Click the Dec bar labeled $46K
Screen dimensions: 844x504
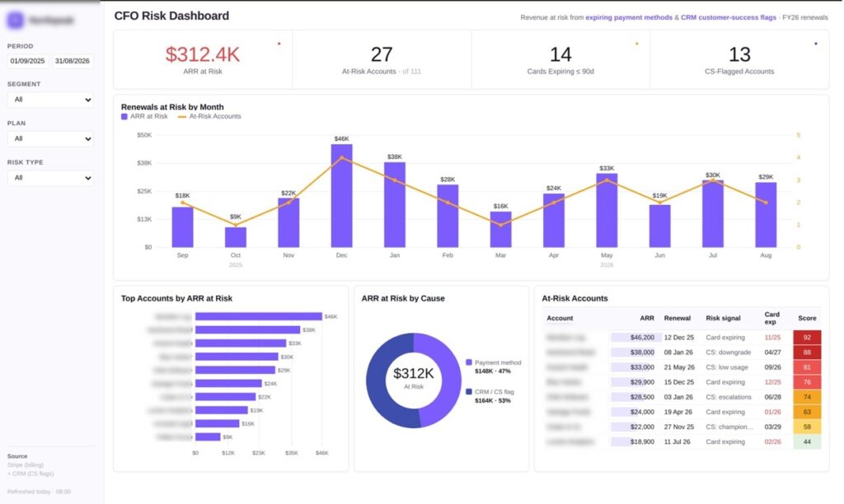coord(342,196)
